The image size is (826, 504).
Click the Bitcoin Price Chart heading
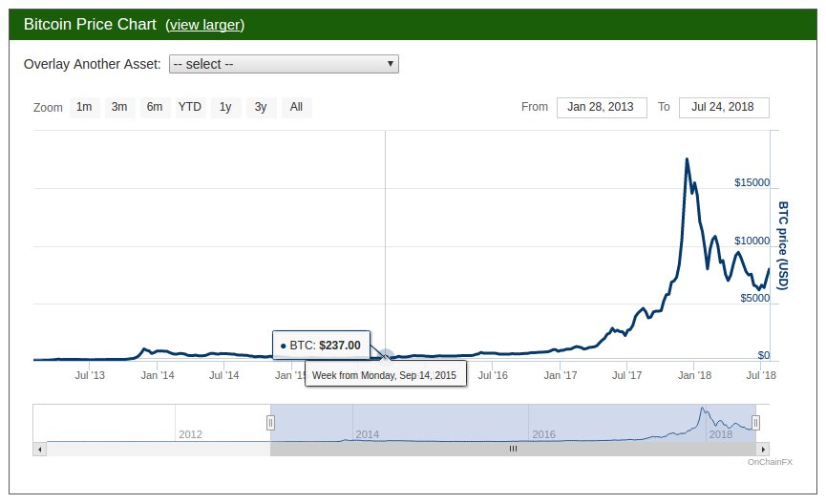pos(90,24)
